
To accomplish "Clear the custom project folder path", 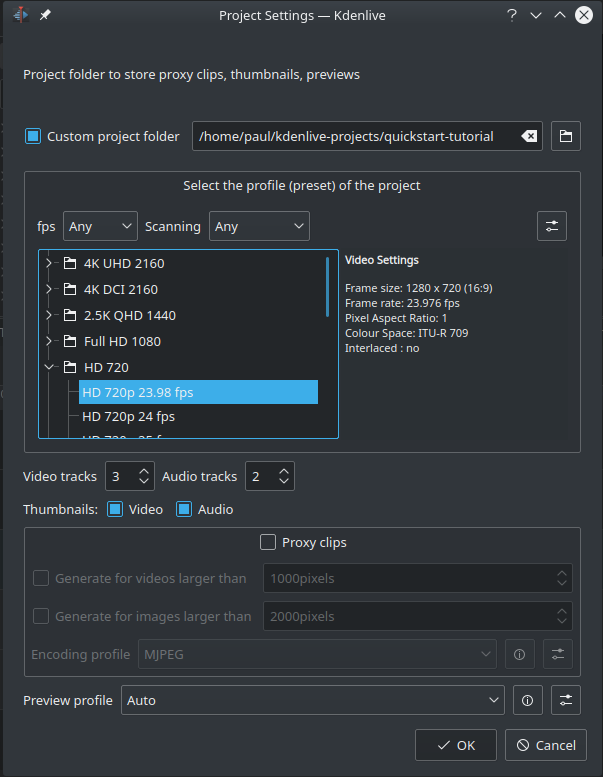I will click(x=529, y=136).
